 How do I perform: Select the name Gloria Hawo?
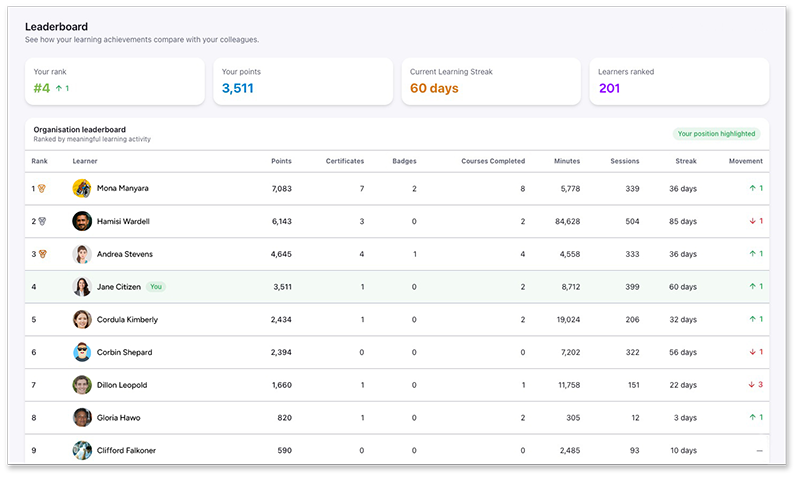[118, 417]
